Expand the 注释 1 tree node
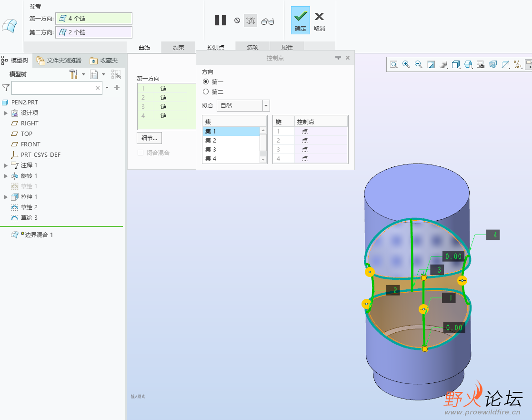This screenshot has height=420, width=532. pyautogui.click(x=6, y=165)
